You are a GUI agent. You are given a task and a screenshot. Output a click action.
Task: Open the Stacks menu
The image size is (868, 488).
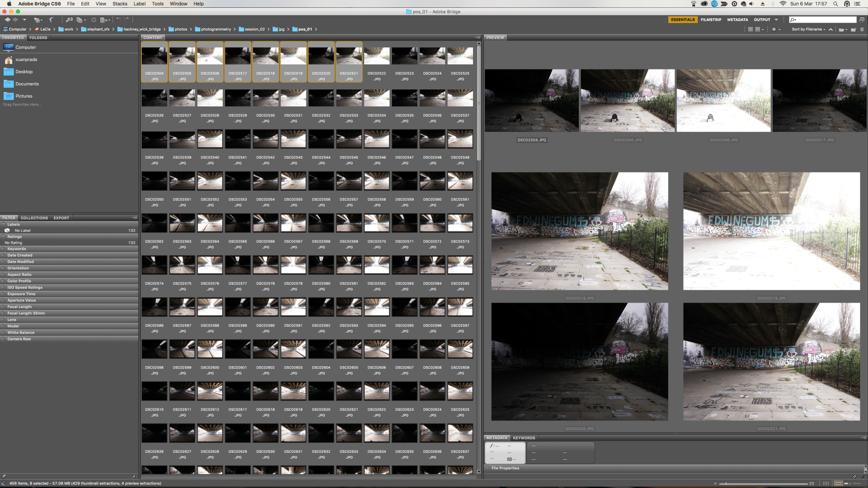tap(119, 4)
